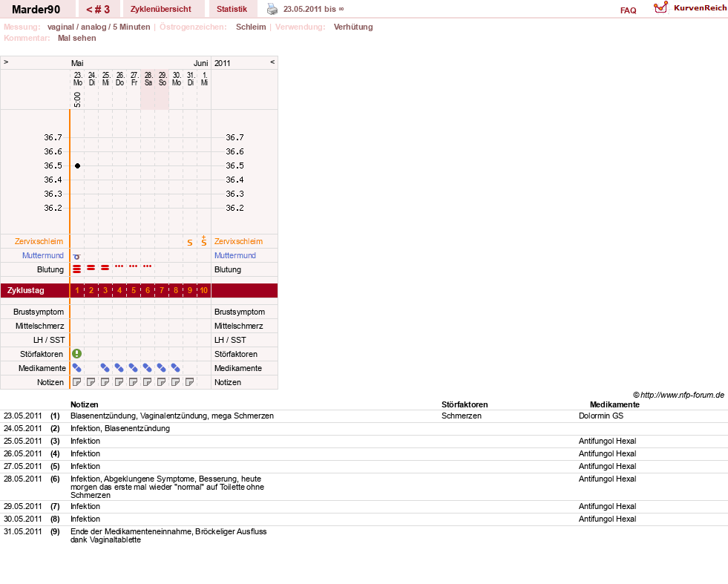Click the Muttermund symbol on day 1
Image resolution: width=728 pixels, height=584 pixels.
[x=76, y=256]
